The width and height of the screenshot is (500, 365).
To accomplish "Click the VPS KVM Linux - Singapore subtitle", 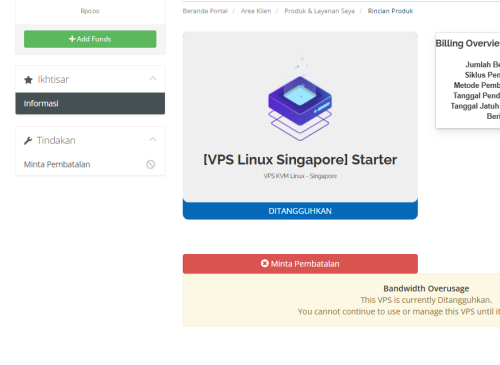I will point(300,176).
